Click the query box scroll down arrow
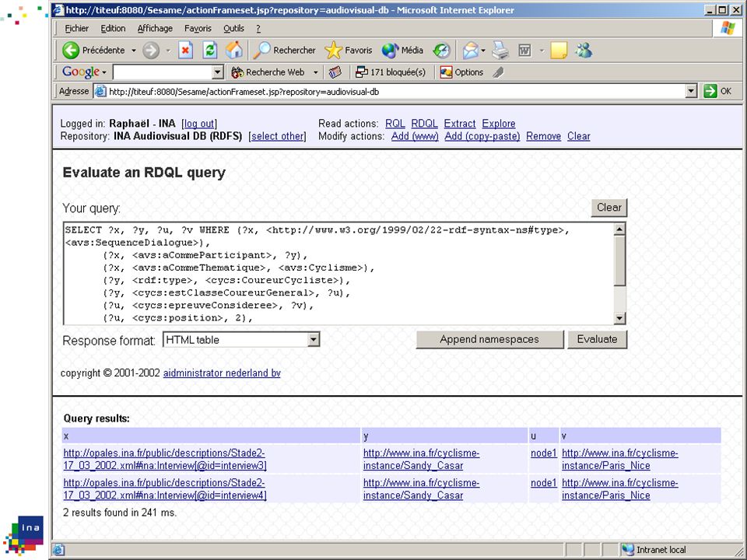This screenshot has height=560, width=747. (x=619, y=318)
